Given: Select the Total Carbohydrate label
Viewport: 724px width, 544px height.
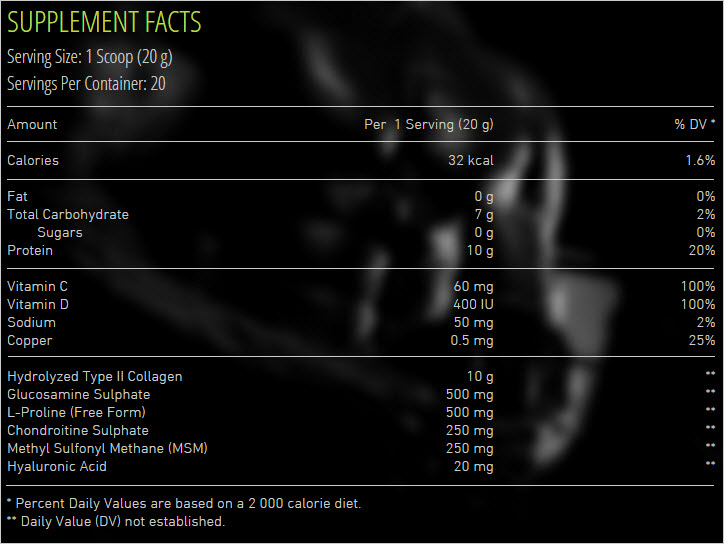Looking at the screenshot, I should tap(68, 215).
